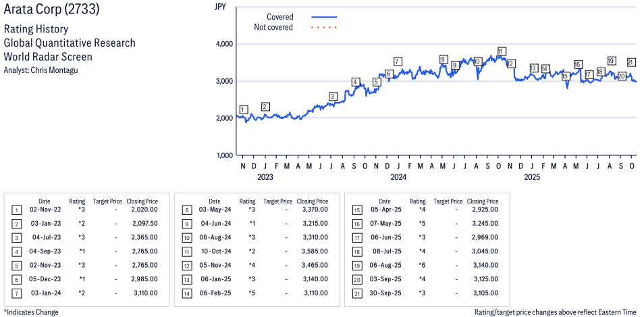The height and width of the screenshot is (317, 644).
Task: Click chart marker 7 above the line
Action: [398, 62]
